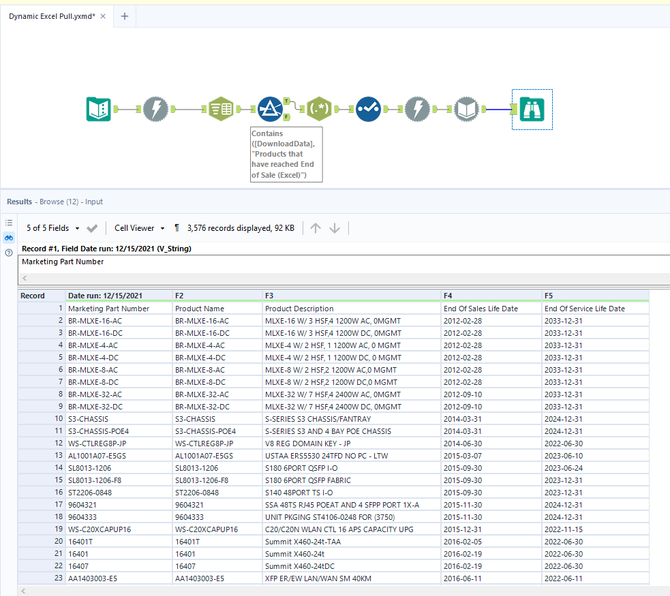This screenshot has height=596, width=670.
Task: Select the gray gear Dynamic Input tool
Action: click(x=466, y=109)
